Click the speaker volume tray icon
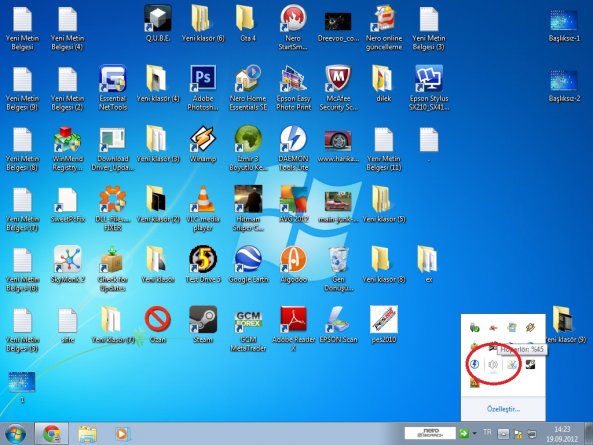This screenshot has height=445, width=593. click(x=493, y=364)
